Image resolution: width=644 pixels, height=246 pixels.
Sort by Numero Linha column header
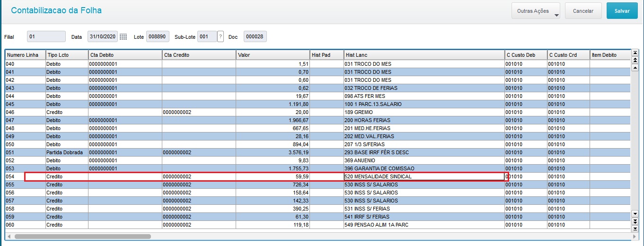click(25, 55)
